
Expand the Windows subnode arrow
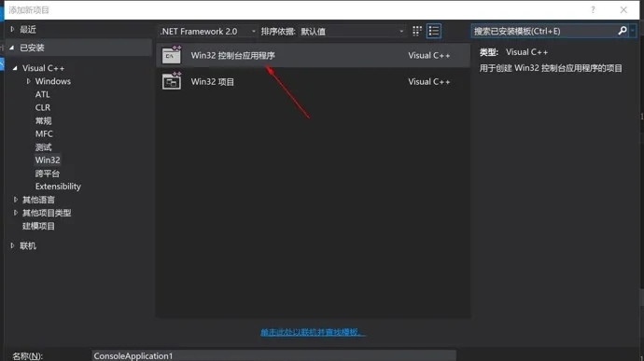28,81
